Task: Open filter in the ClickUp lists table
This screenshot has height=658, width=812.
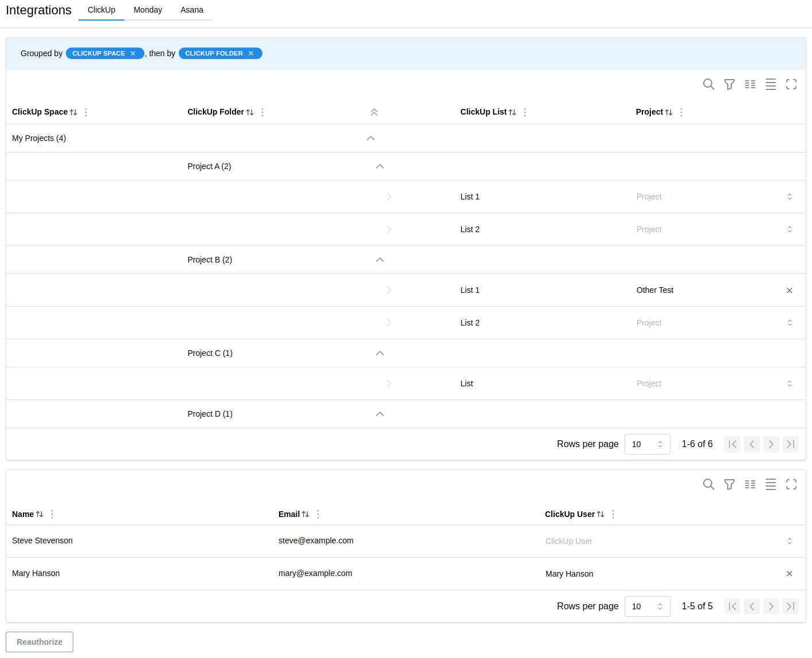Action: 729,84
